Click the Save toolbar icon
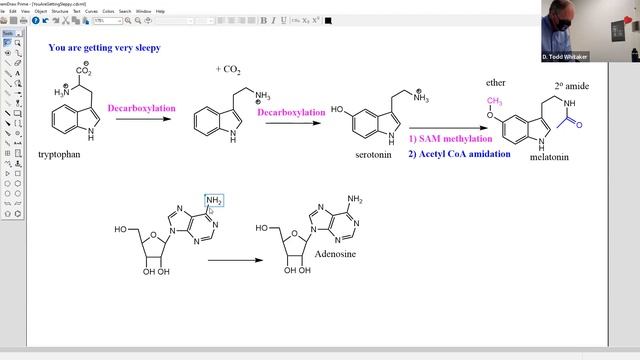This screenshot has height=360, width=640. click(13, 20)
